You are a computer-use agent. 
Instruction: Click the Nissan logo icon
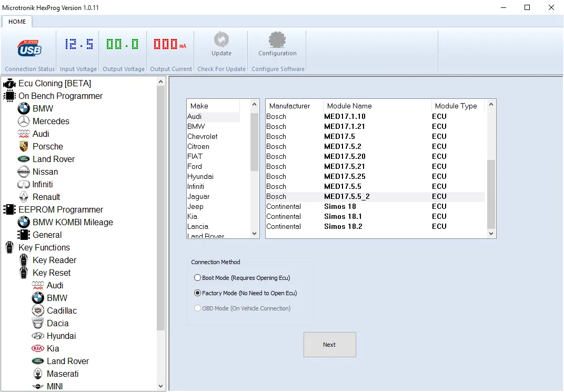[x=24, y=172]
